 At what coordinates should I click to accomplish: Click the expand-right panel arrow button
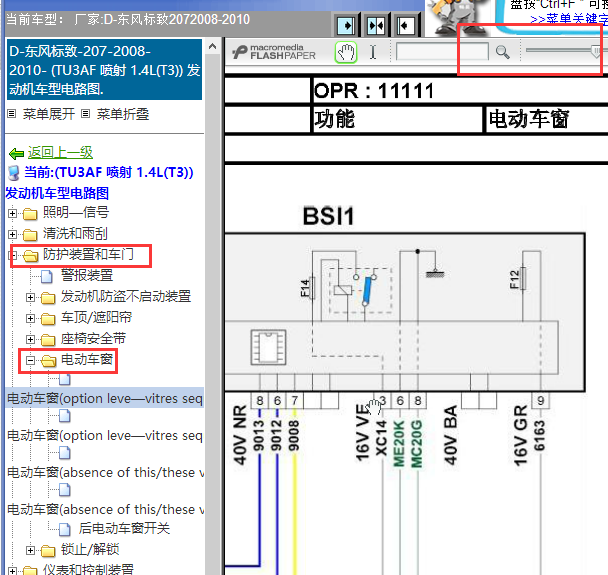[x=346, y=26]
